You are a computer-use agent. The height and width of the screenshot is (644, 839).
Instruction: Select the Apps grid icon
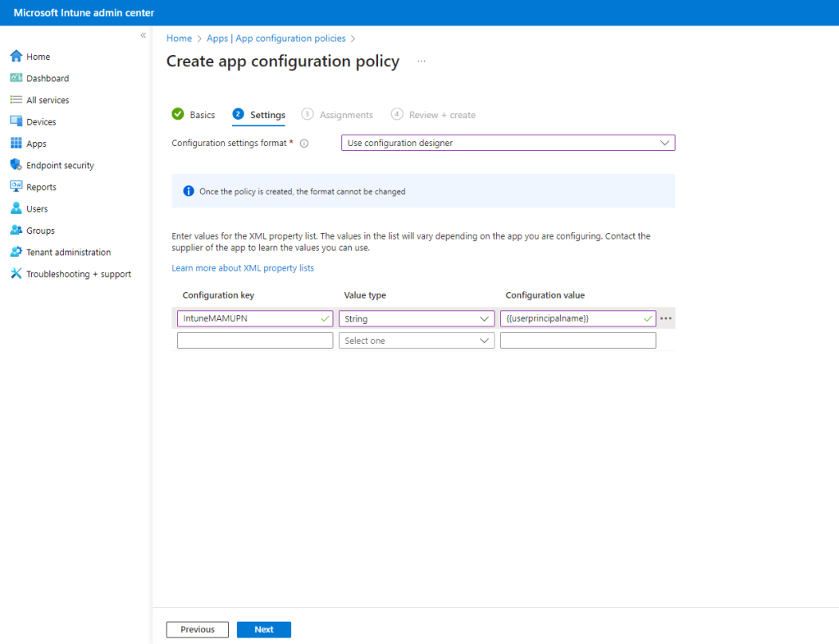[x=16, y=144]
